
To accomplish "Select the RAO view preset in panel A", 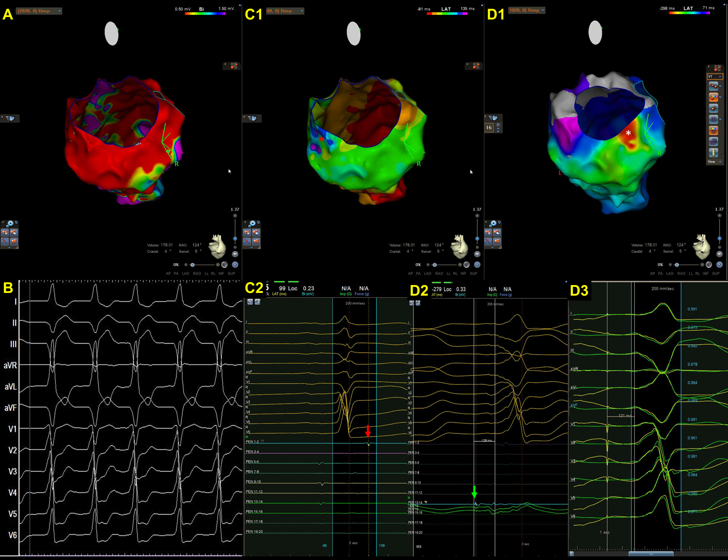I will (x=197, y=274).
